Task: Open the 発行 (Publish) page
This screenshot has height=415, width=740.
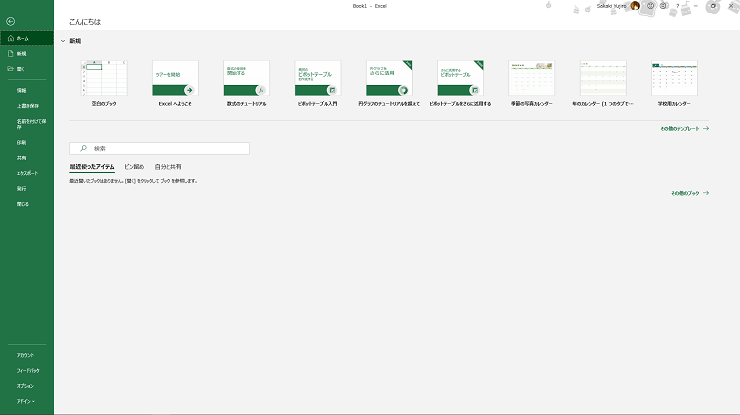Action: 27,188
